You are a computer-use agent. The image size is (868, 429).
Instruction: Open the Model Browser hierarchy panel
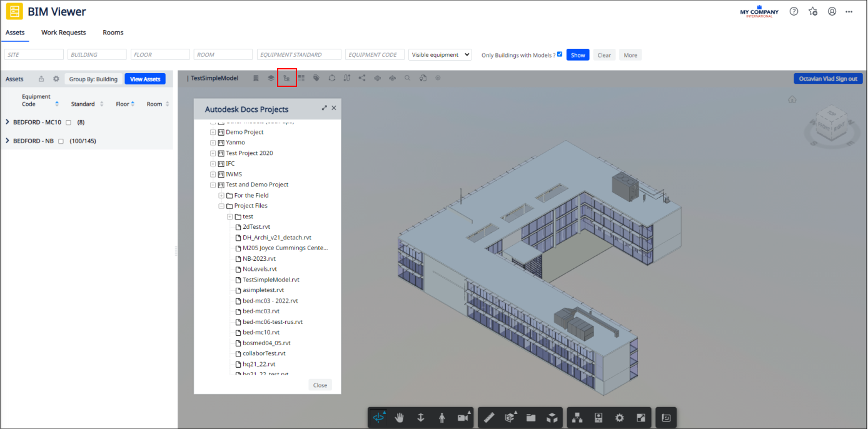coord(578,418)
